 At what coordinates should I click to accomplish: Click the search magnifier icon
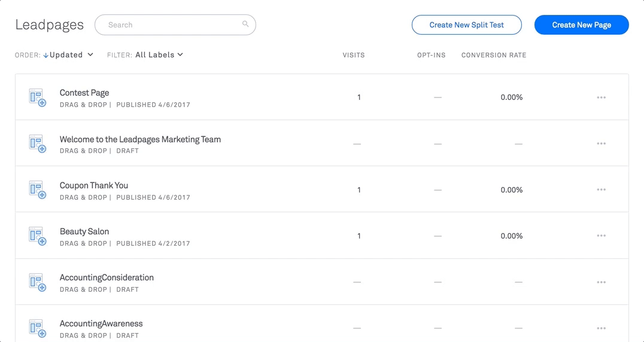click(x=245, y=24)
